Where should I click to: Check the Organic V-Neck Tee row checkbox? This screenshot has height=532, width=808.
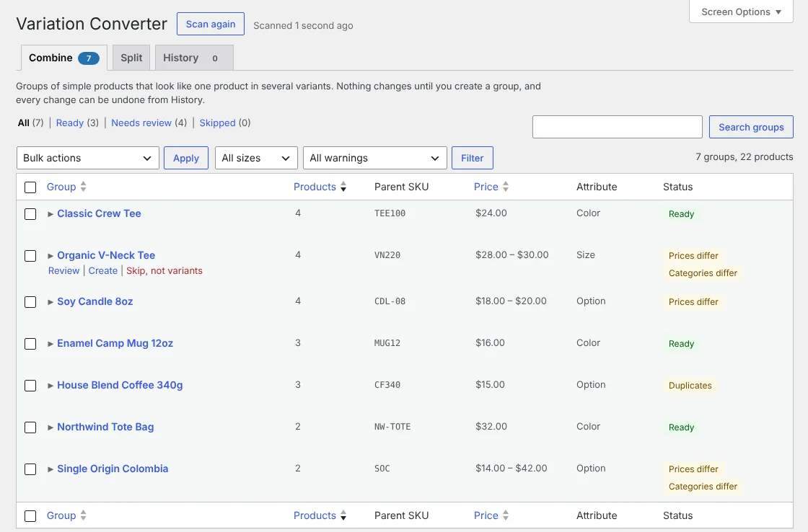pos(30,256)
